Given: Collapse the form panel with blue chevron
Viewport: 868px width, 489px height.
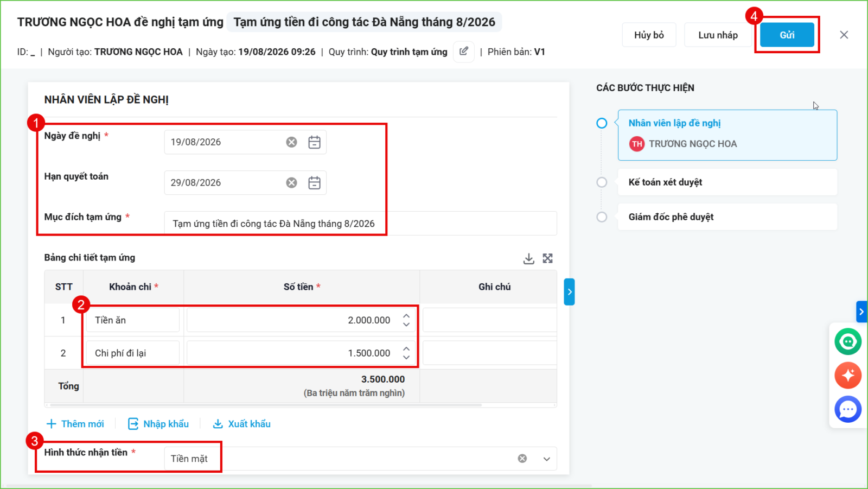Looking at the screenshot, I should click(x=569, y=292).
